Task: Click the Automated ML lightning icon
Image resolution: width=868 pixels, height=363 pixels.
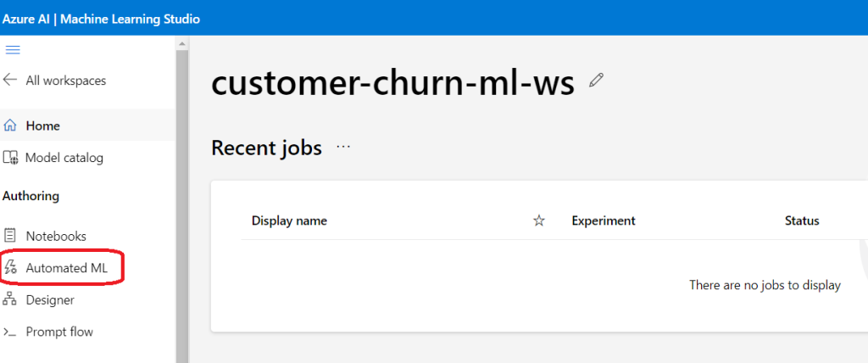Action: [10, 268]
